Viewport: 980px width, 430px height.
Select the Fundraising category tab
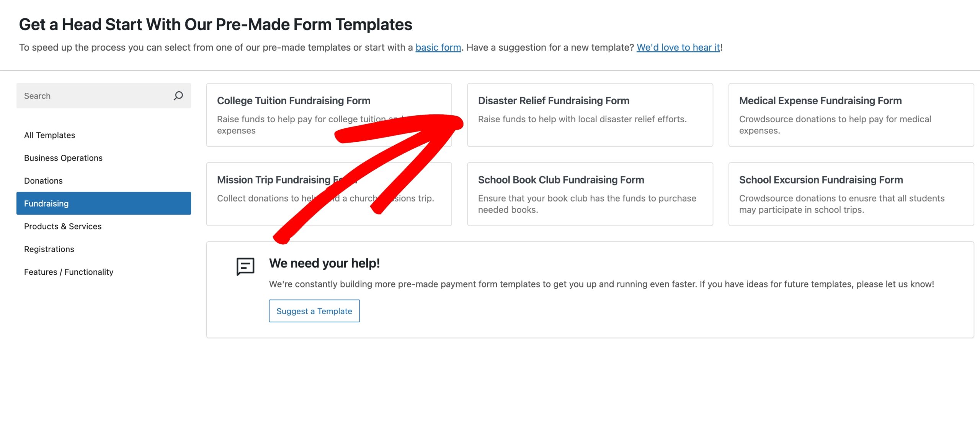pyautogui.click(x=46, y=204)
